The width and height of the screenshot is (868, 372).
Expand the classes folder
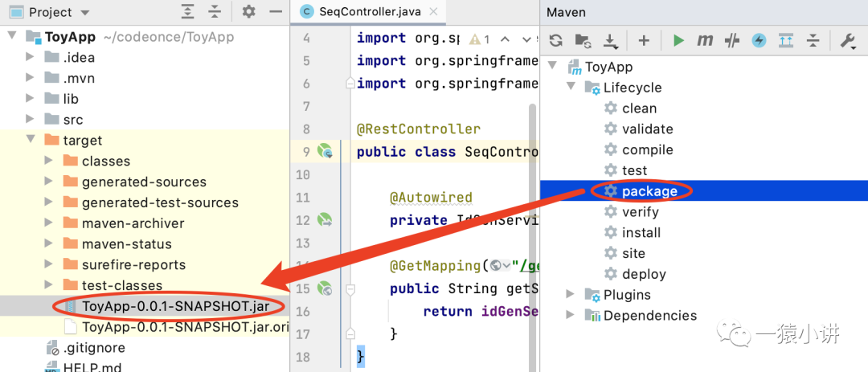pos(49,161)
